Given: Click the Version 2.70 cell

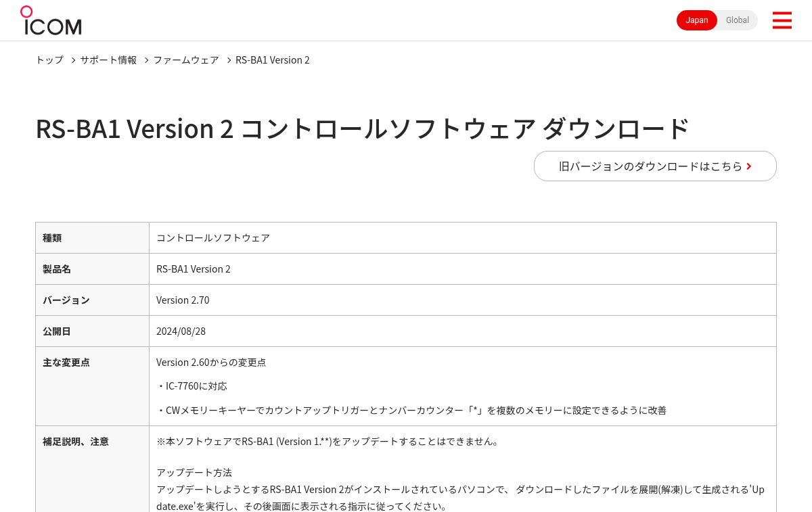Looking at the screenshot, I should click(x=462, y=300).
